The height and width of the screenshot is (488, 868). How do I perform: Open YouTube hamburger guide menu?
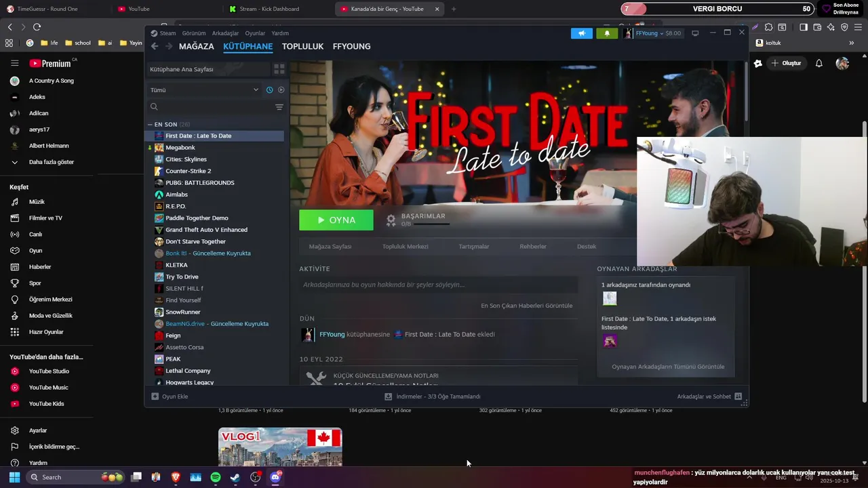(14, 63)
